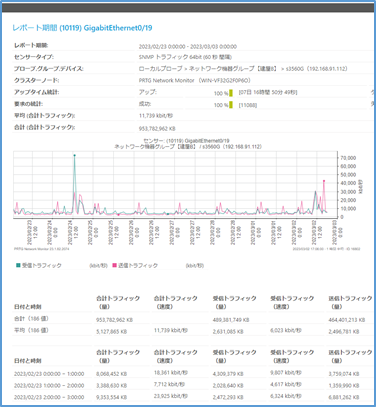
Task: Click the 70,000 label on the graph axis
Action: [348, 158]
